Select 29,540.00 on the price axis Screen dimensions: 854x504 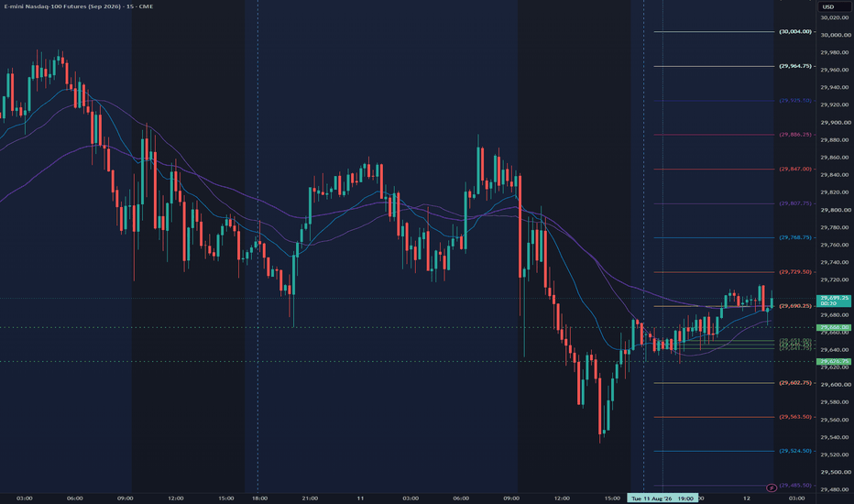pos(835,437)
